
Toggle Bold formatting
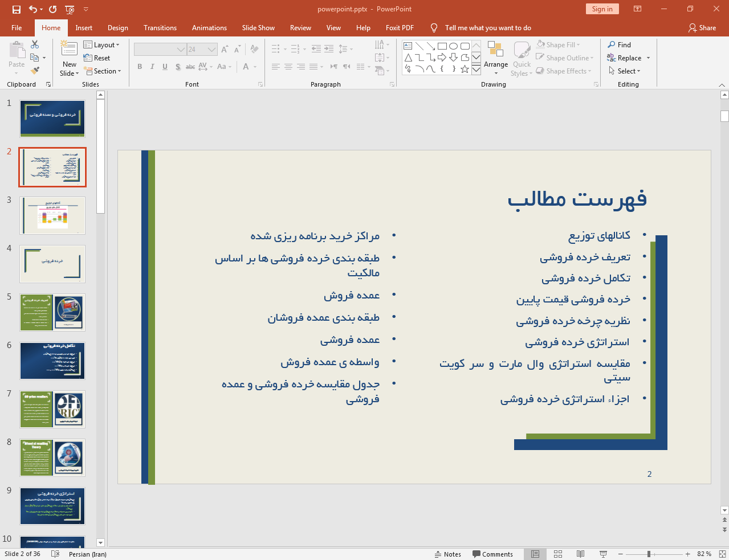click(x=140, y=67)
